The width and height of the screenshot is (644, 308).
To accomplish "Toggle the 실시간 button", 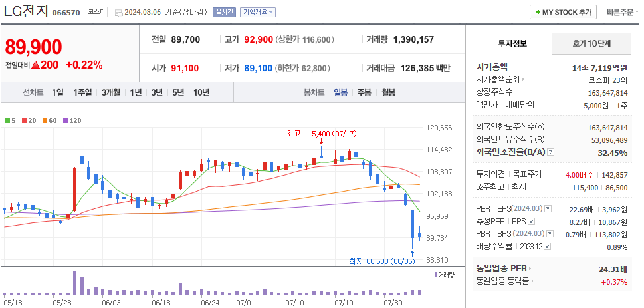I will coord(224,13).
